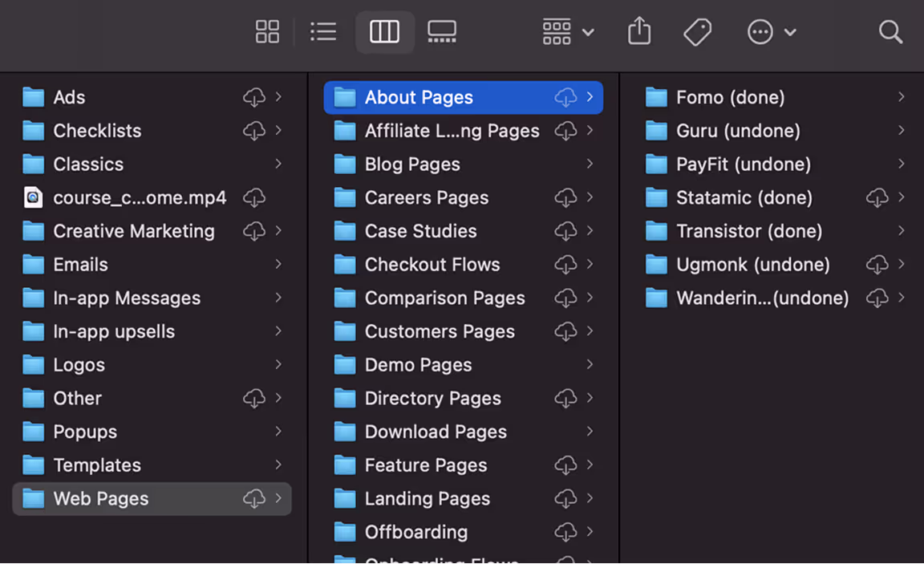The image size is (924, 564).
Task: Expand the Blog Pages chevron
Action: tap(590, 164)
